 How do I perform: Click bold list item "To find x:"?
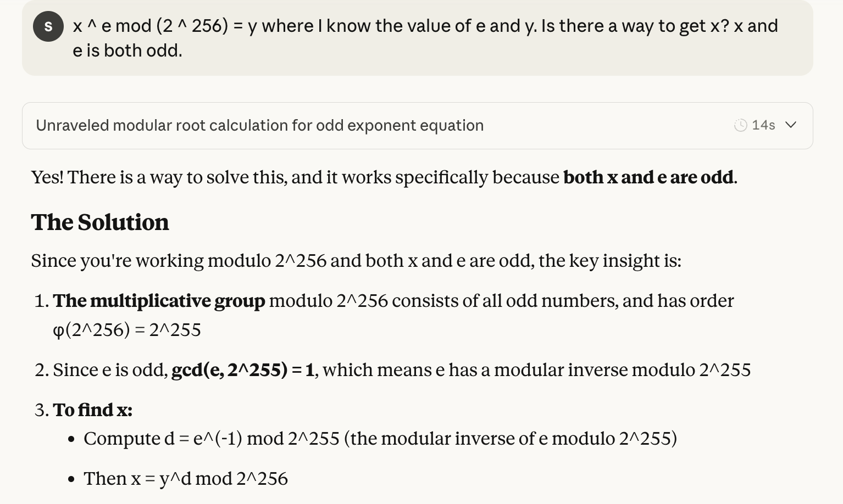tap(92, 410)
